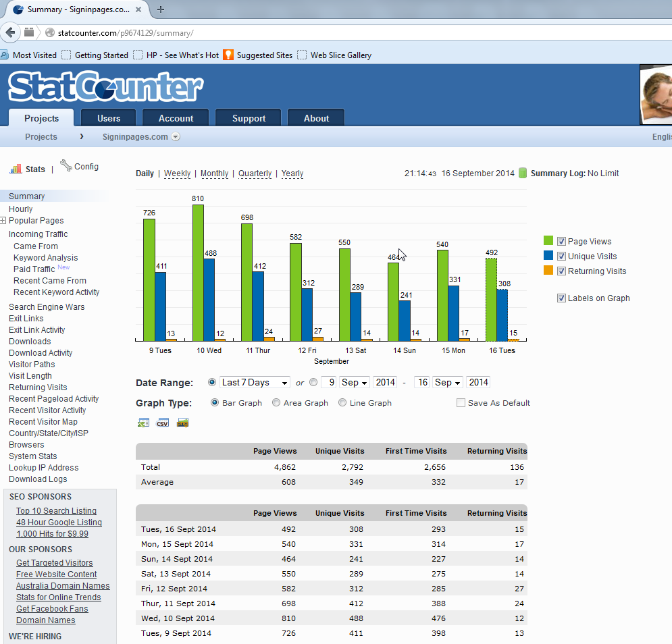Click the browser back arrow button
The height and width of the screenshot is (644, 672).
point(10,32)
